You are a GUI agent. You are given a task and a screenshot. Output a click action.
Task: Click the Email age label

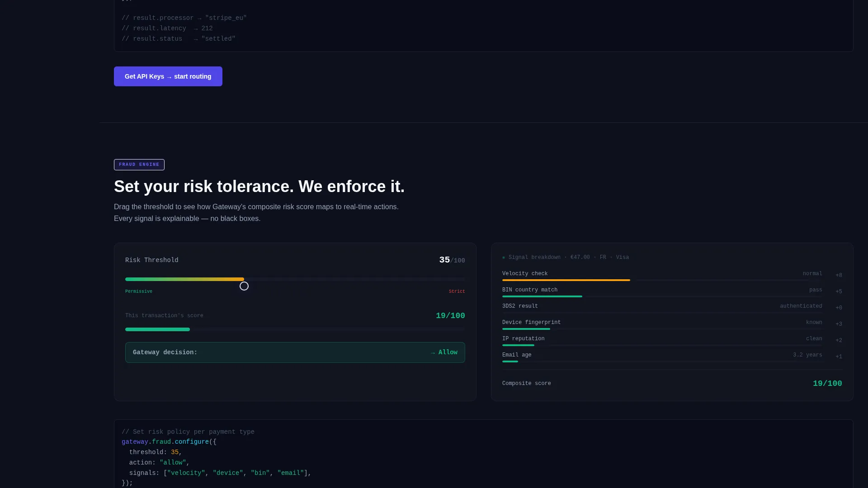pos(517,355)
